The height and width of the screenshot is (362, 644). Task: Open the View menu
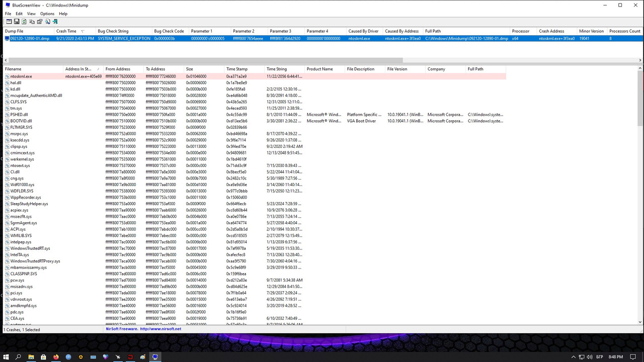point(31,14)
